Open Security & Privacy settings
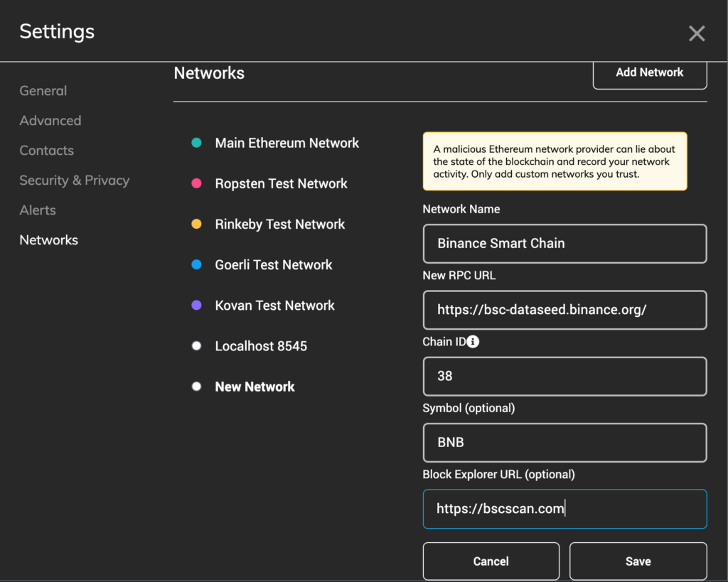728x582 pixels. click(x=74, y=180)
